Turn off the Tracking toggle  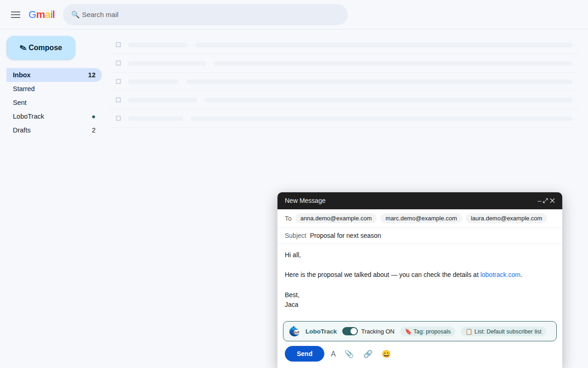coord(350,331)
